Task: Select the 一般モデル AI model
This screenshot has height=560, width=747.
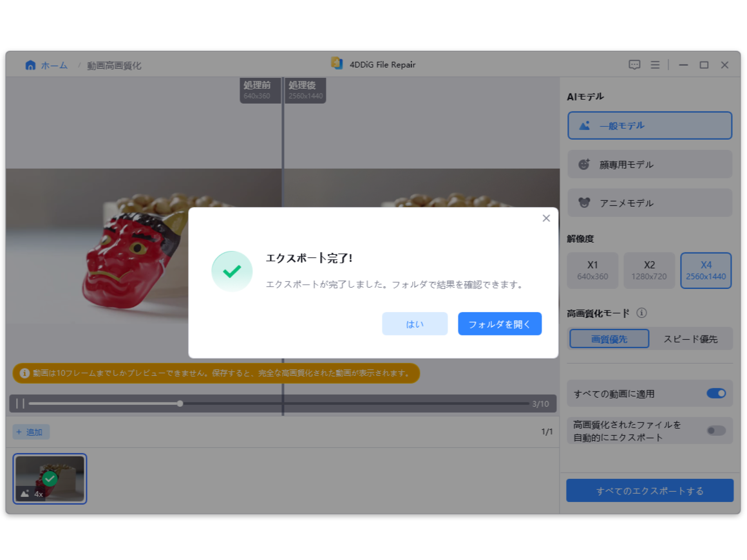Action: (x=649, y=126)
